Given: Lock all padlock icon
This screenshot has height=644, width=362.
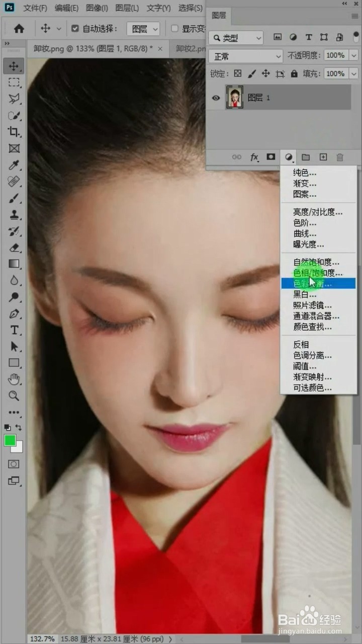Looking at the screenshot, I should pyautogui.click(x=294, y=73).
